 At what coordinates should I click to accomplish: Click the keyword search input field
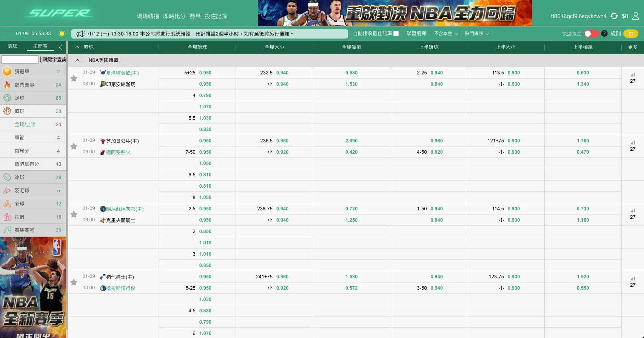pos(20,60)
